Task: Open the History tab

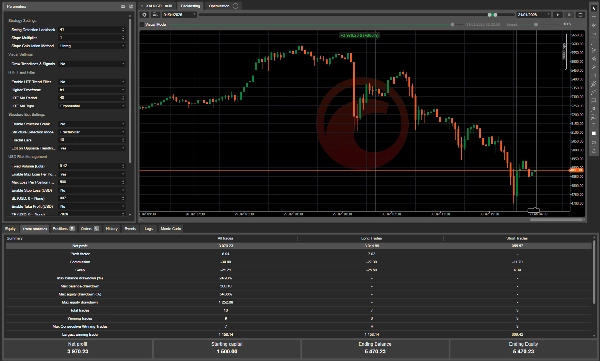Action: pyautogui.click(x=112, y=229)
